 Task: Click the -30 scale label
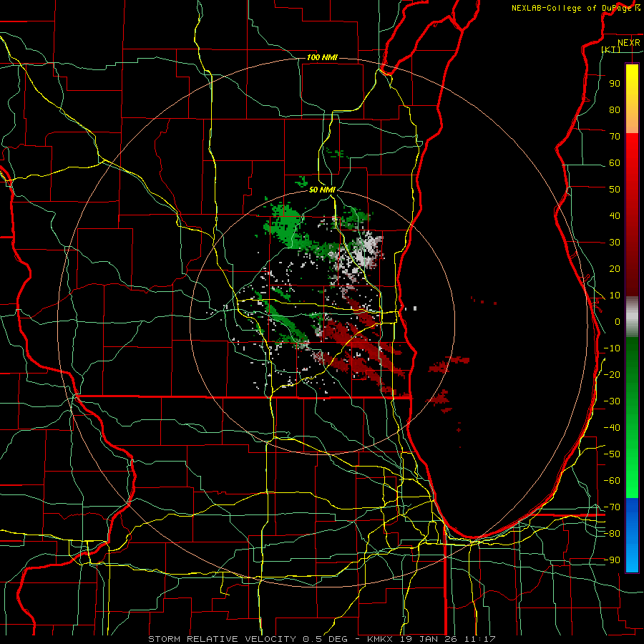(x=612, y=401)
